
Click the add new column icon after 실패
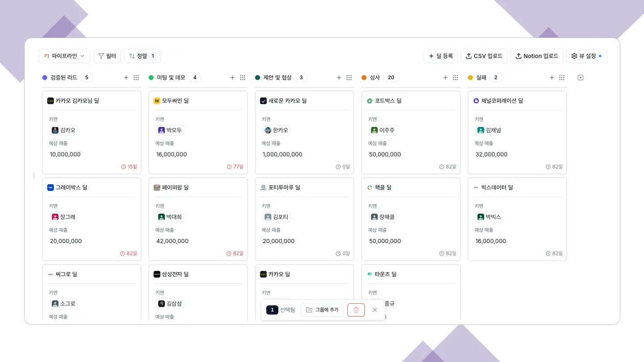[580, 77]
